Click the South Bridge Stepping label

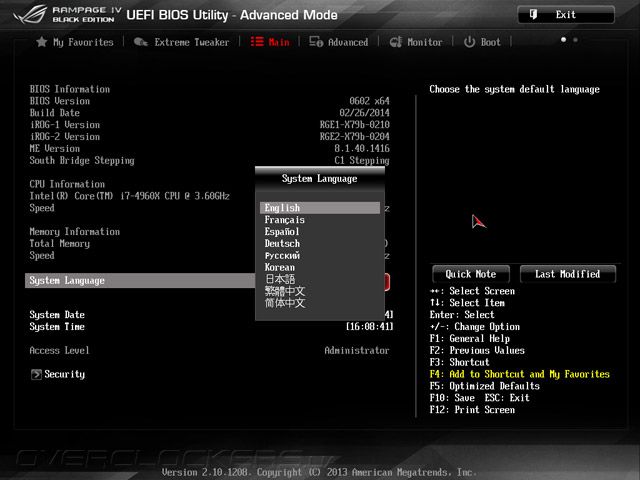82,160
